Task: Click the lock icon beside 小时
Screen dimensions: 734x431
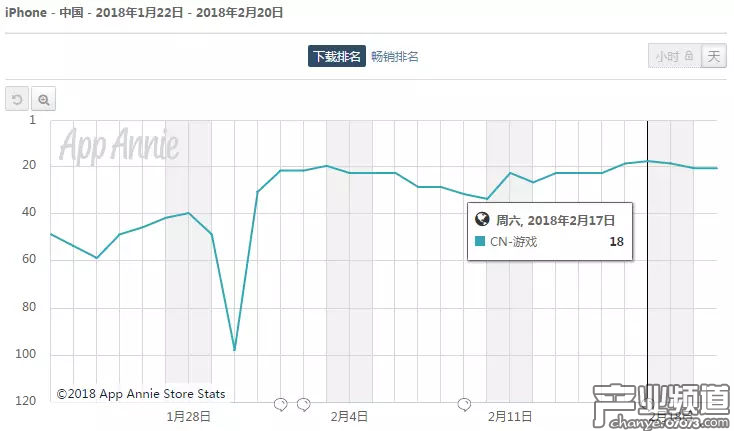Action: (688, 57)
